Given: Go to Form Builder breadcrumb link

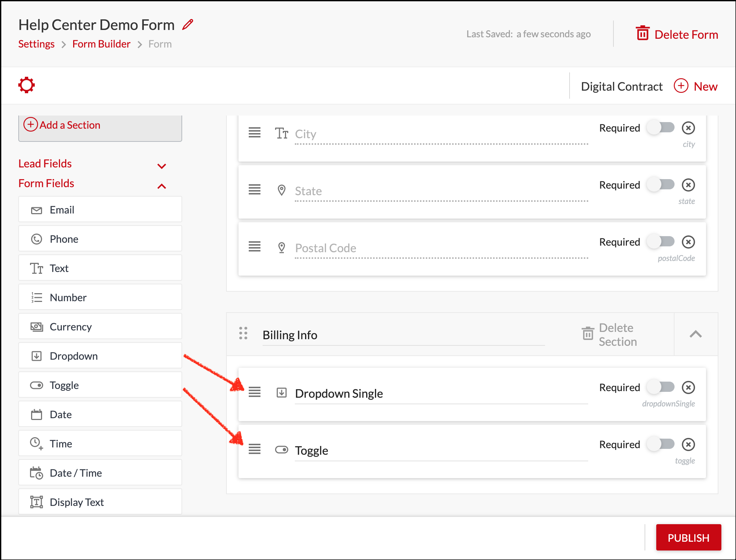Looking at the screenshot, I should click(x=101, y=44).
